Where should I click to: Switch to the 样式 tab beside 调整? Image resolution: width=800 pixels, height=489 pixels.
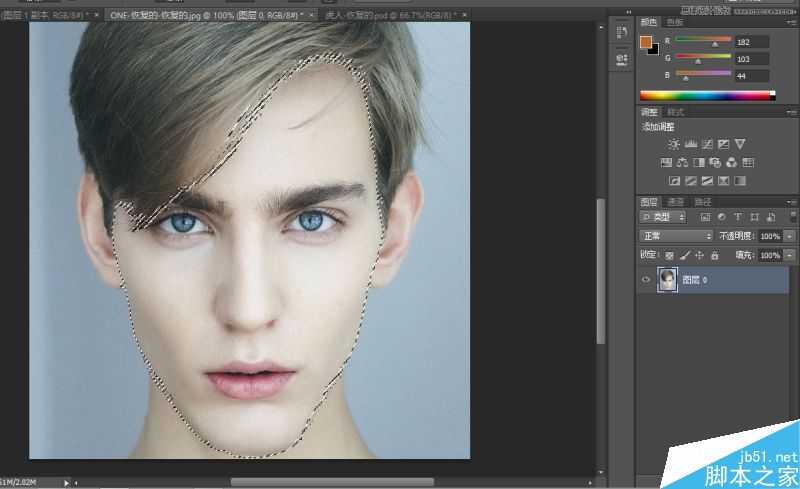(676, 113)
